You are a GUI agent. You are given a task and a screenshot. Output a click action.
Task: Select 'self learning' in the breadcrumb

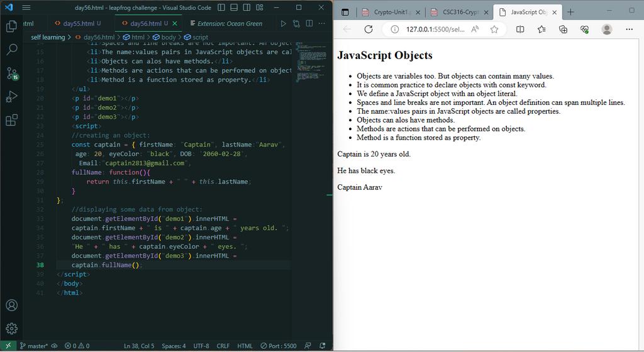tap(48, 37)
